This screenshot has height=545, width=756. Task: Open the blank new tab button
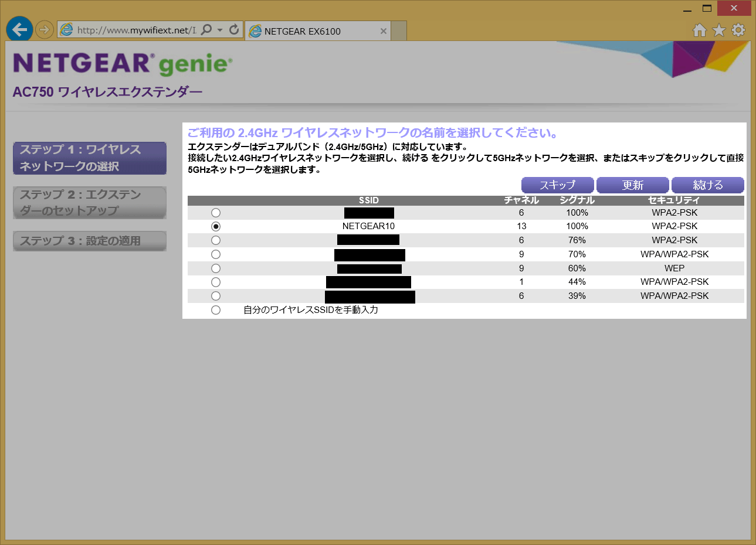(x=399, y=31)
